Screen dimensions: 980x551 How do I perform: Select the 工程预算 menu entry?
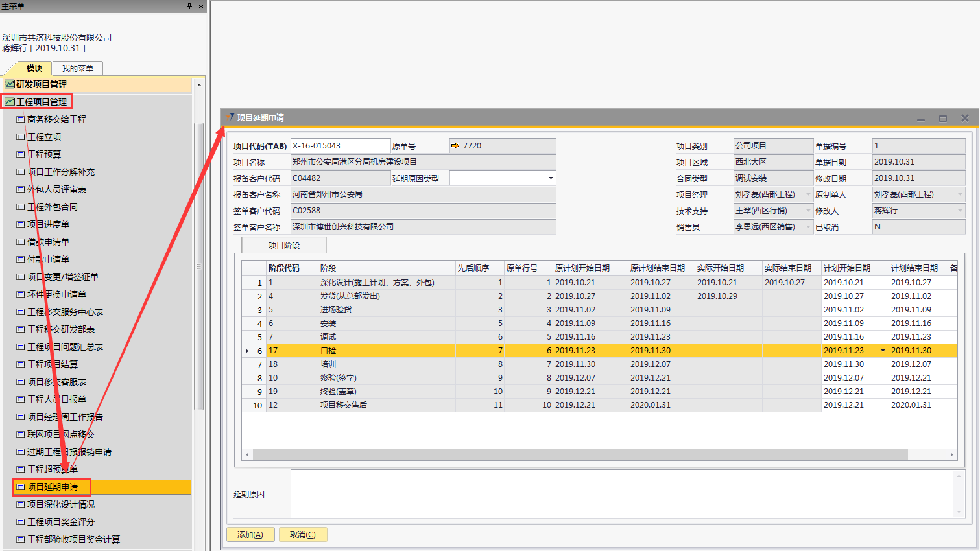[44, 154]
